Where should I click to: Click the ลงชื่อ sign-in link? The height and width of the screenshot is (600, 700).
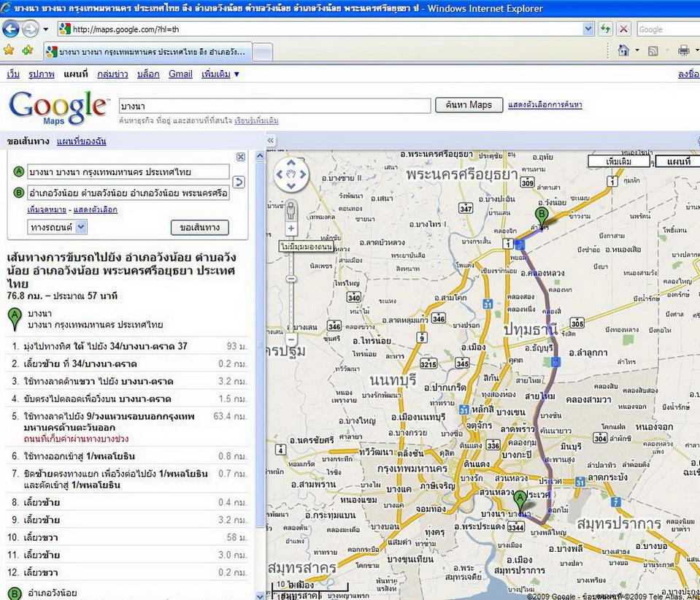point(689,74)
